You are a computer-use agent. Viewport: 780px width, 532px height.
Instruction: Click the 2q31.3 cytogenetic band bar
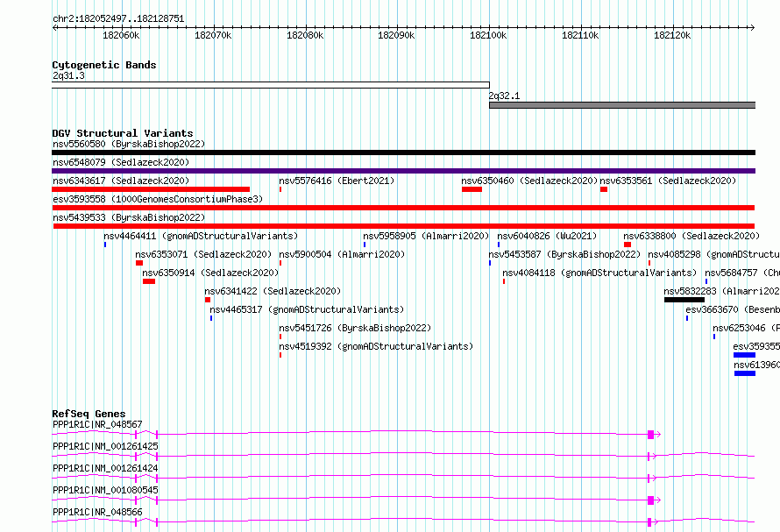[271, 85]
